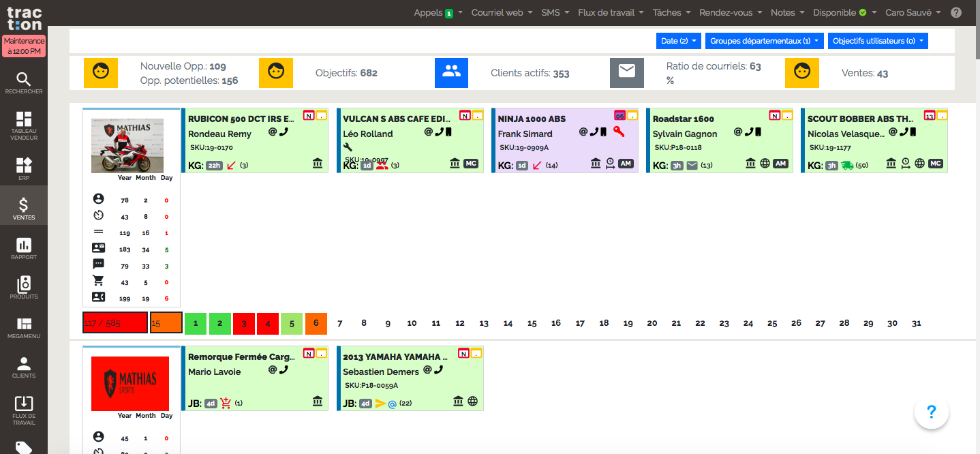Image resolution: width=980 pixels, height=454 pixels.
Task: Open the Produits section in the sidebar
Action: pyautogui.click(x=24, y=288)
